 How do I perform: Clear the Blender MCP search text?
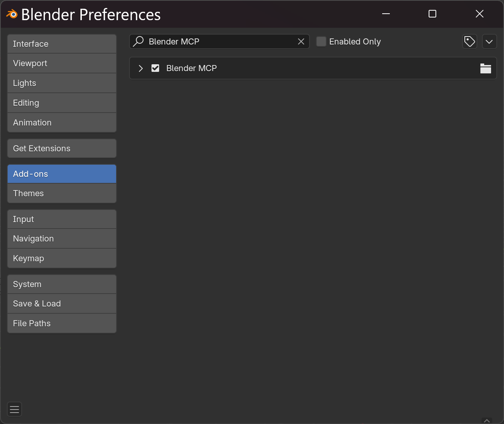(x=301, y=41)
